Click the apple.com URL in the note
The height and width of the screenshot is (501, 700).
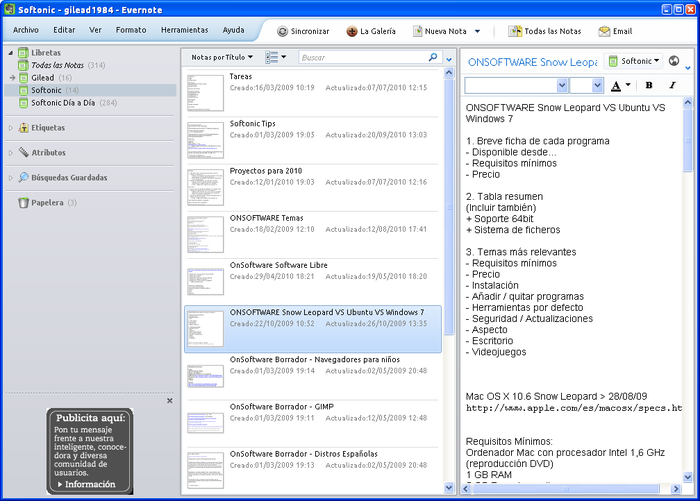point(574,408)
